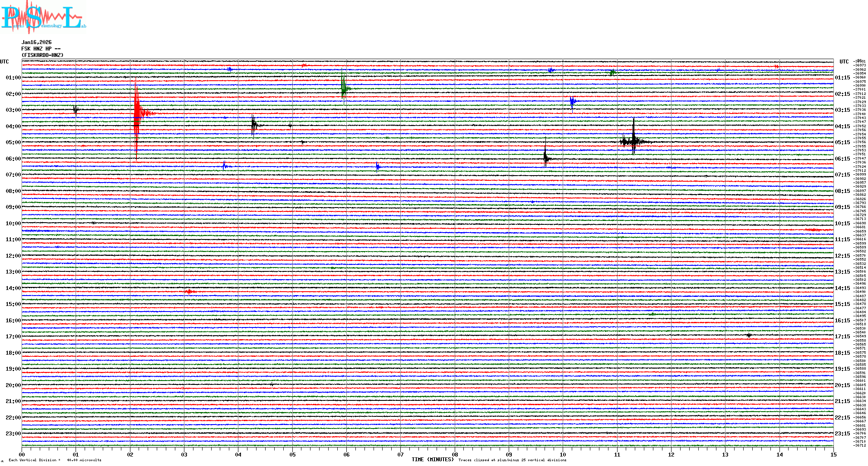Image resolution: width=868 pixels, height=466 pixels.
Task: Click the FISKARDO-HNZ station name label
Action: point(42,55)
